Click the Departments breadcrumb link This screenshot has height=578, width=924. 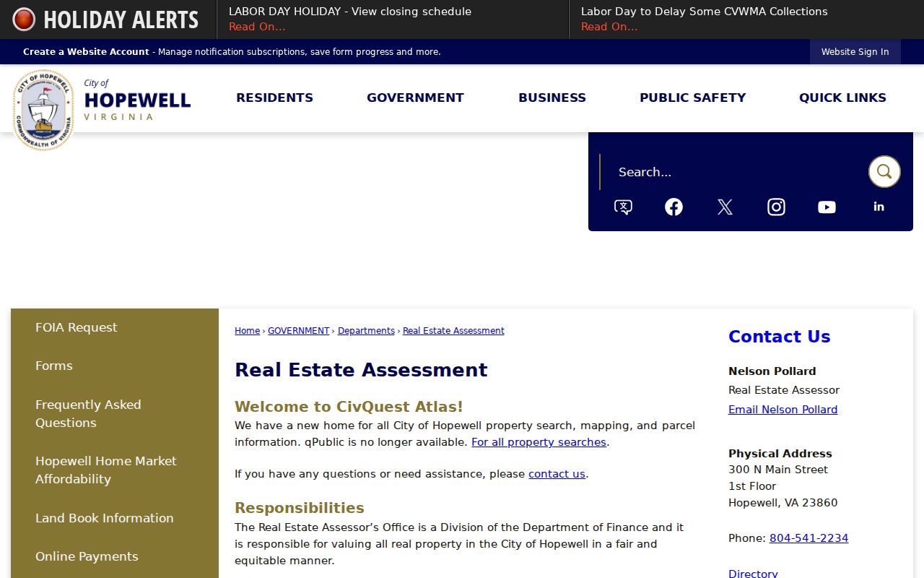[x=366, y=331]
